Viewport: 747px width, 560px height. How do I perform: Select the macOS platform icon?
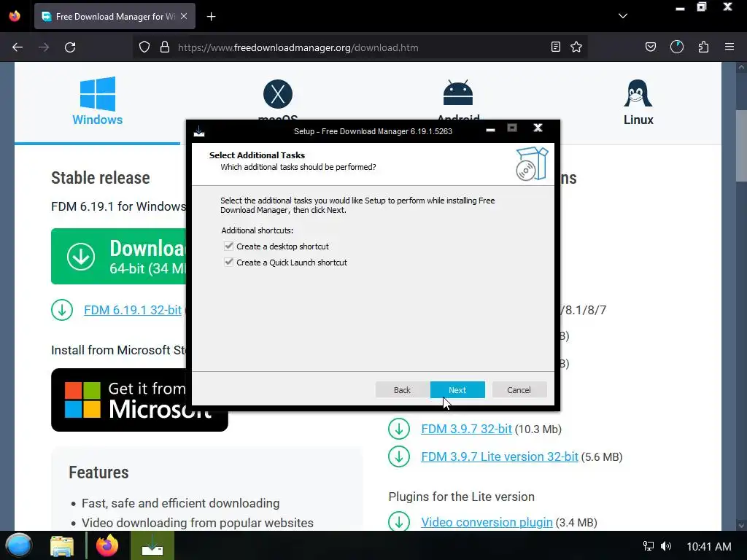click(x=278, y=94)
